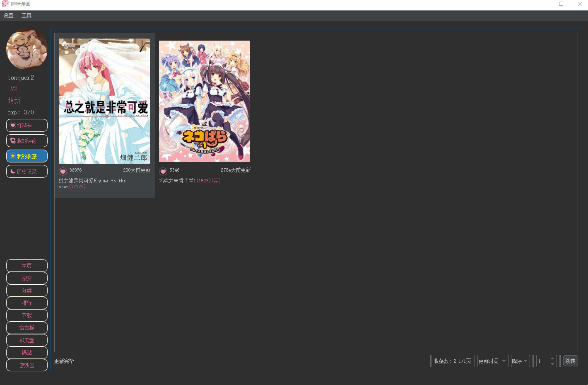Image resolution: width=588 pixels, height=385 pixels.
Task: Open the 工具 menu
Action: 27,16
